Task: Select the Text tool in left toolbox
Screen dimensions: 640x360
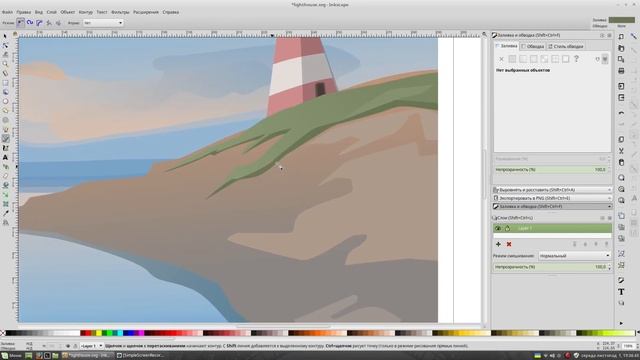Action: 5,157
